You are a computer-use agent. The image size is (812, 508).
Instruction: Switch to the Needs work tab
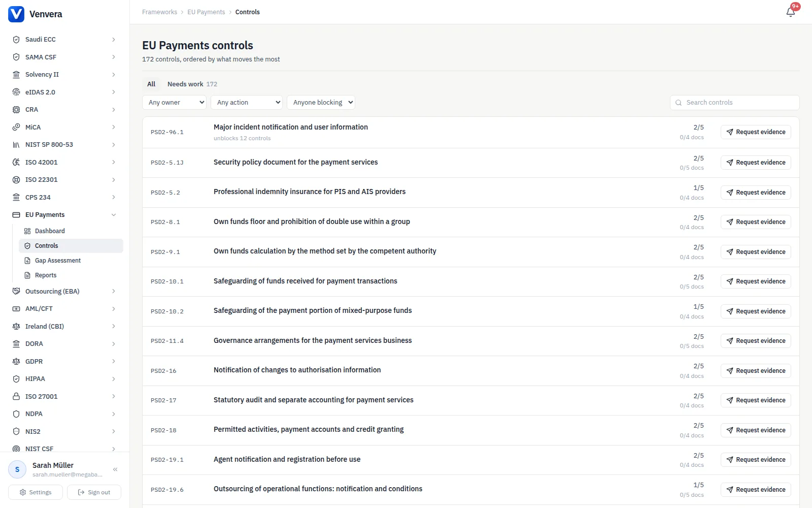coord(192,84)
